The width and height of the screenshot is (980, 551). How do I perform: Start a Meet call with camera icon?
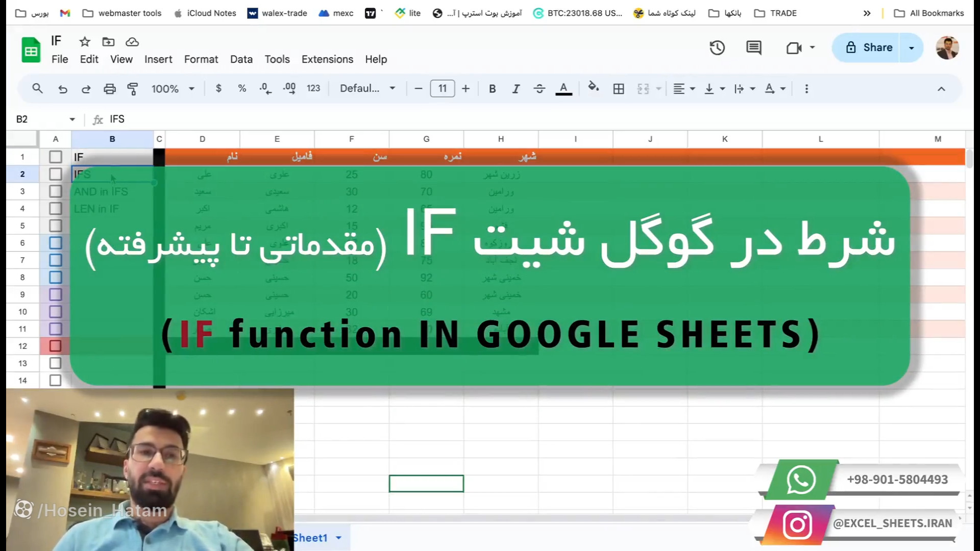(794, 48)
